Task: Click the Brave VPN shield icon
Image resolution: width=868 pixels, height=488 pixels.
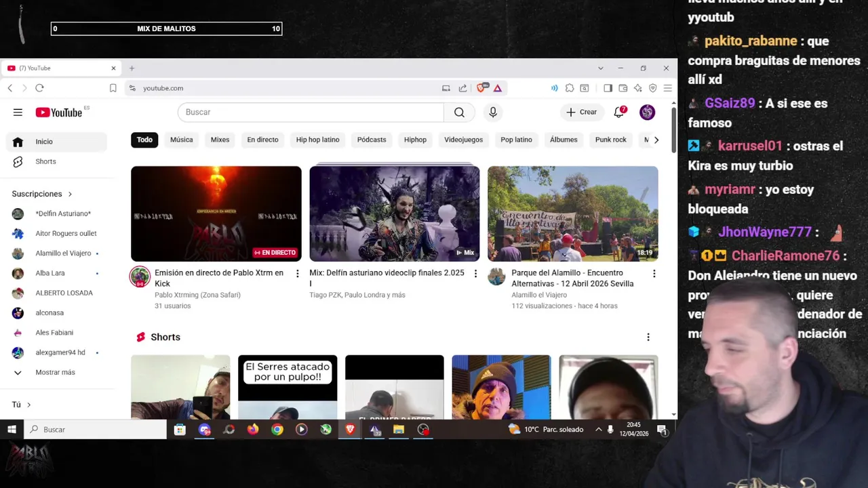Action: (x=652, y=88)
